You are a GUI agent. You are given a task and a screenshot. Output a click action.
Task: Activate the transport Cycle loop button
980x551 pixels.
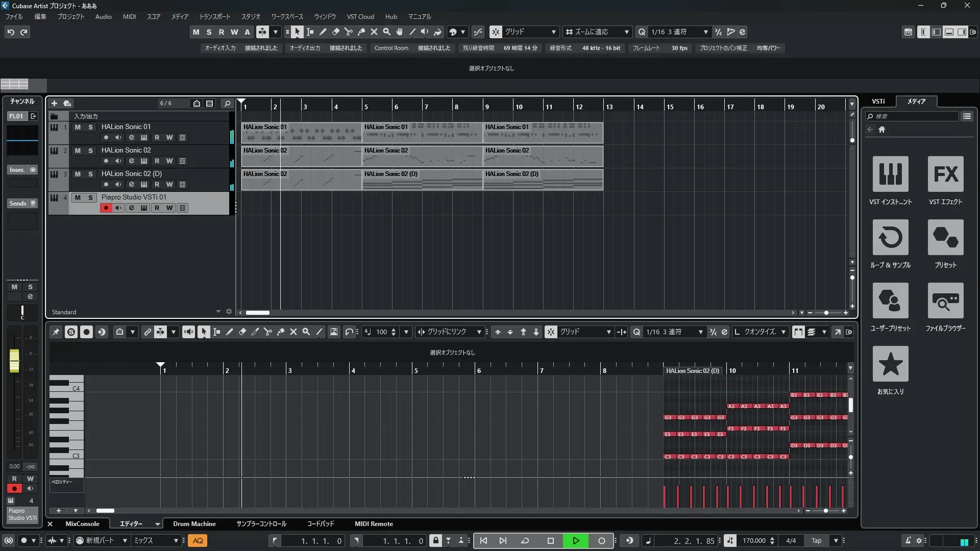[525, 541]
